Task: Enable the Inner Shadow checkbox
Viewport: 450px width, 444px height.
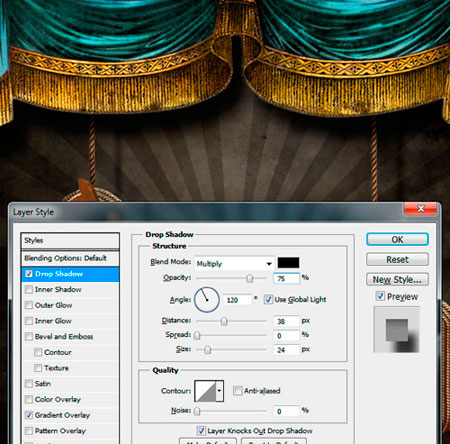Action: [29, 289]
